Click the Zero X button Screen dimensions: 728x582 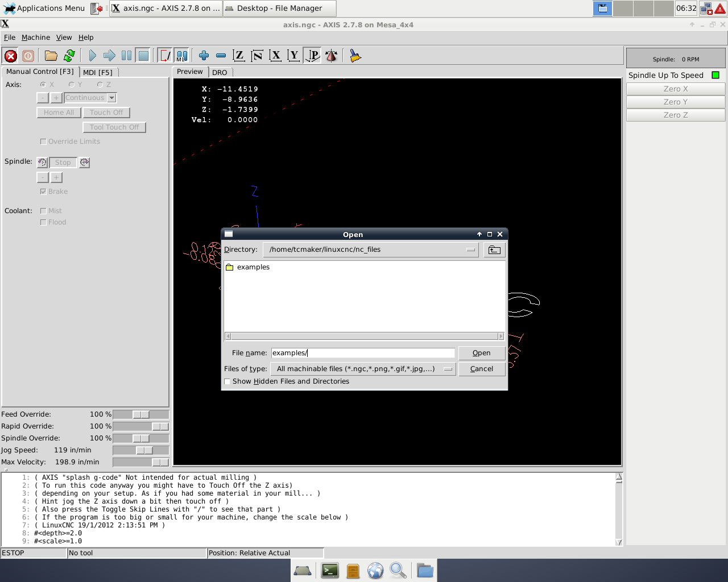click(676, 89)
